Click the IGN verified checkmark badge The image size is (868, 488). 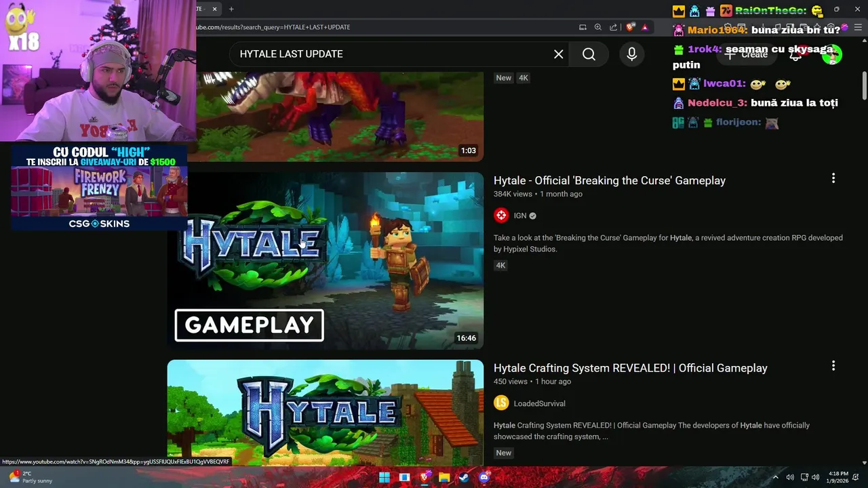click(x=532, y=216)
